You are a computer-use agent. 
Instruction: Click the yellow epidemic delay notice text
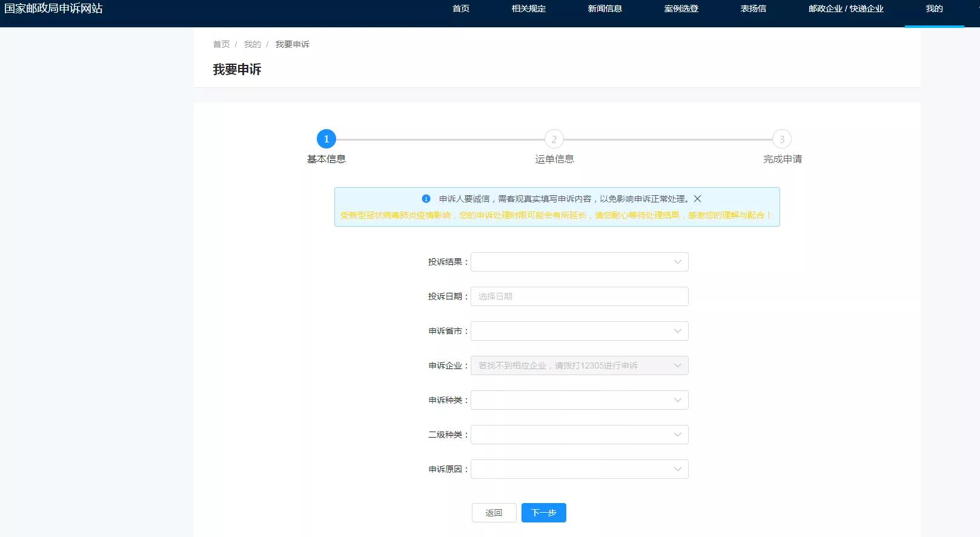pos(556,215)
